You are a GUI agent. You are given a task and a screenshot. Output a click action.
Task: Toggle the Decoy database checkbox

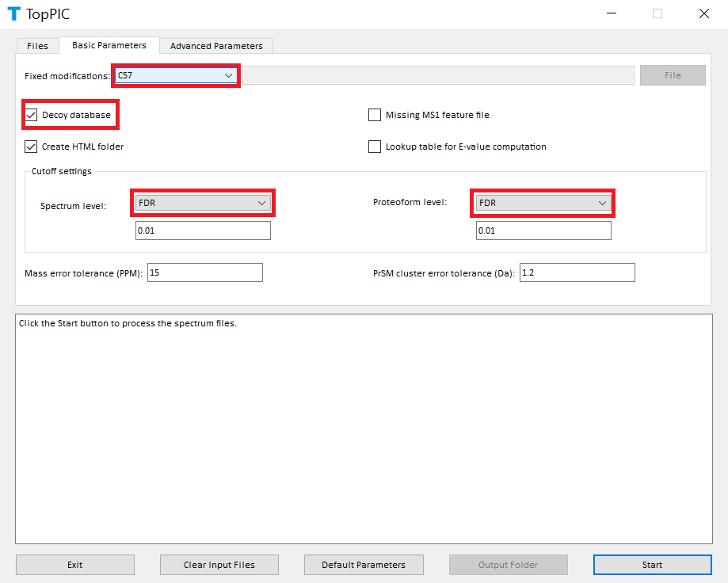point(32,115)
